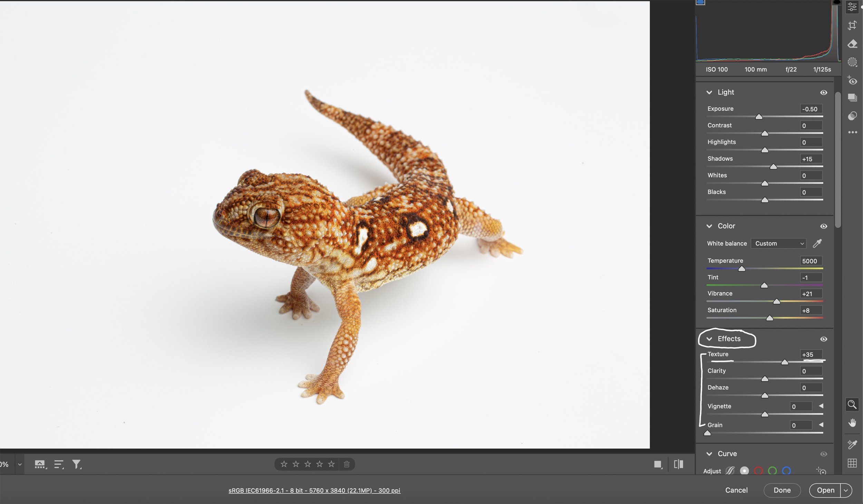
Task: Open the Masking tool
Action: click(852, 62)
